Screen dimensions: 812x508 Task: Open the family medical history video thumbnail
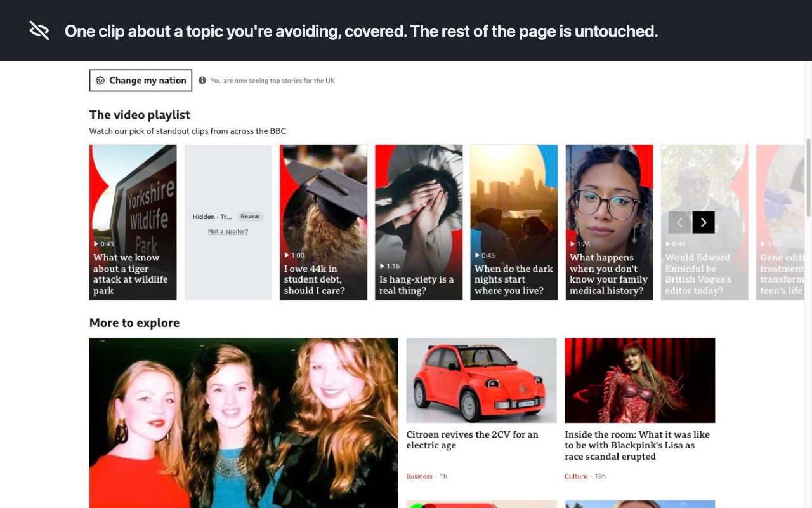coord(609,222)
